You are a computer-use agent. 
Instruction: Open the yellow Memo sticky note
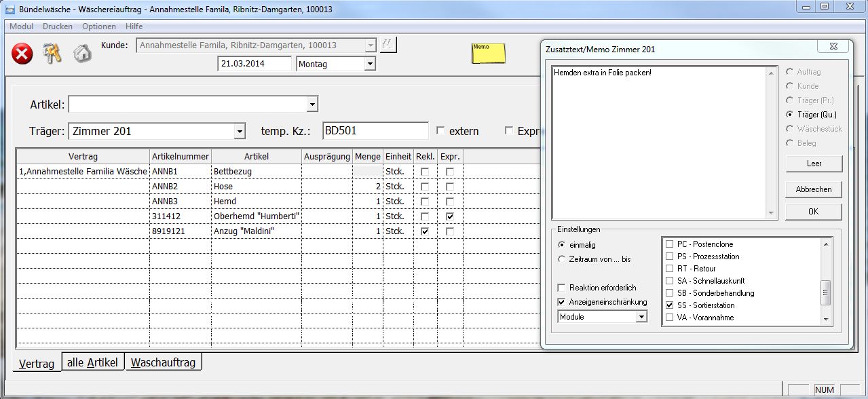click(489, 53)
